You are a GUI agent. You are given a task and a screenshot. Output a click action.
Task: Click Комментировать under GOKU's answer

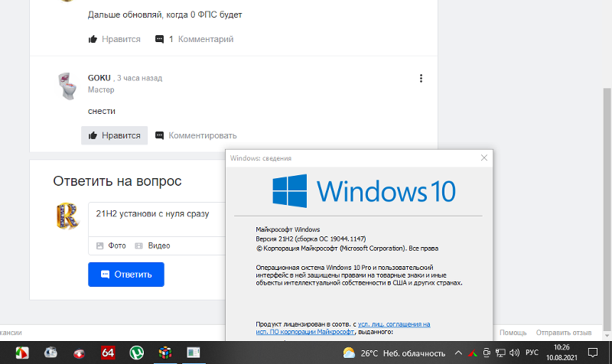tap(196, 135)
